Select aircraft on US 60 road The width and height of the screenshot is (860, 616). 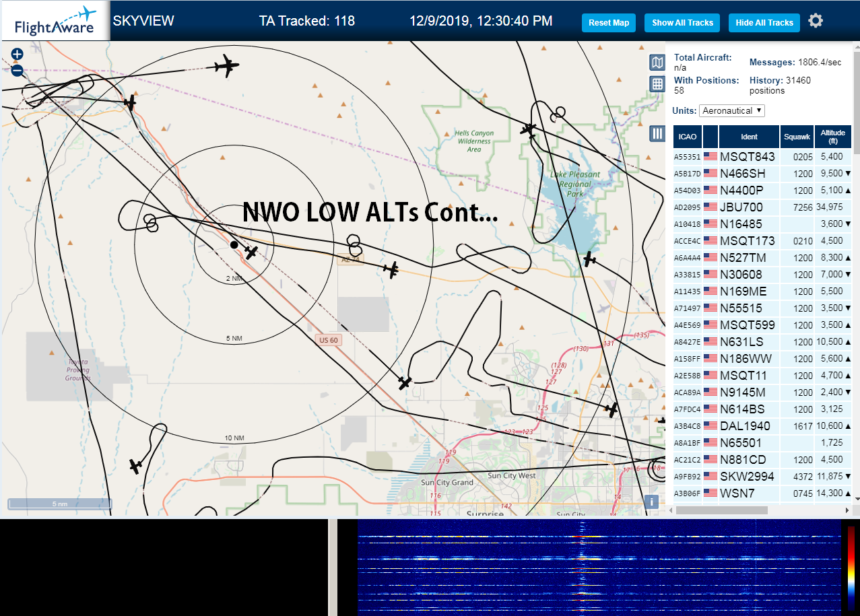[x=405, y=383]
